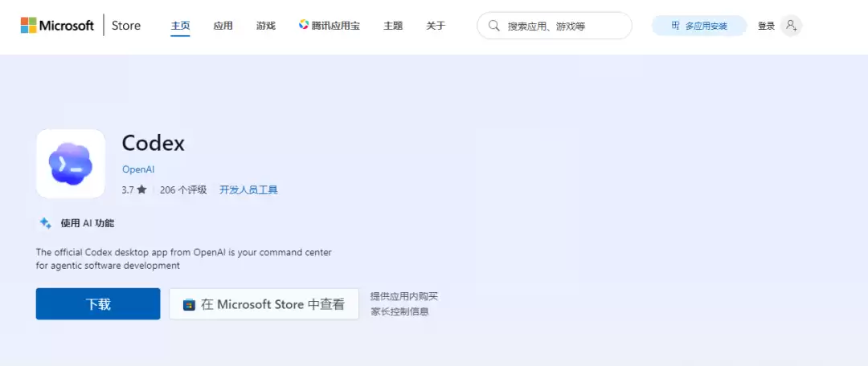Click the Microsoft Store bag icon

[x=190, y=305]
